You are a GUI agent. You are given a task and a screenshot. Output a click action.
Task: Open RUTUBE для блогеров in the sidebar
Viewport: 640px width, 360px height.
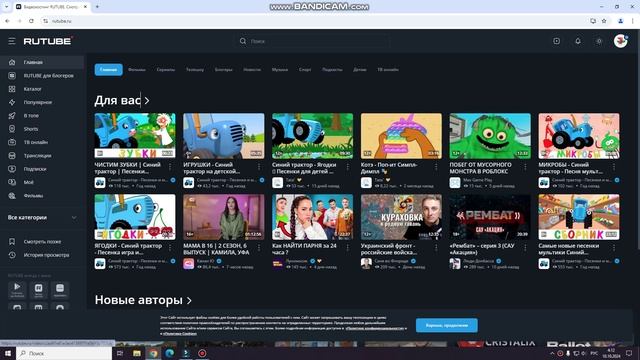(x=42, y=76)
